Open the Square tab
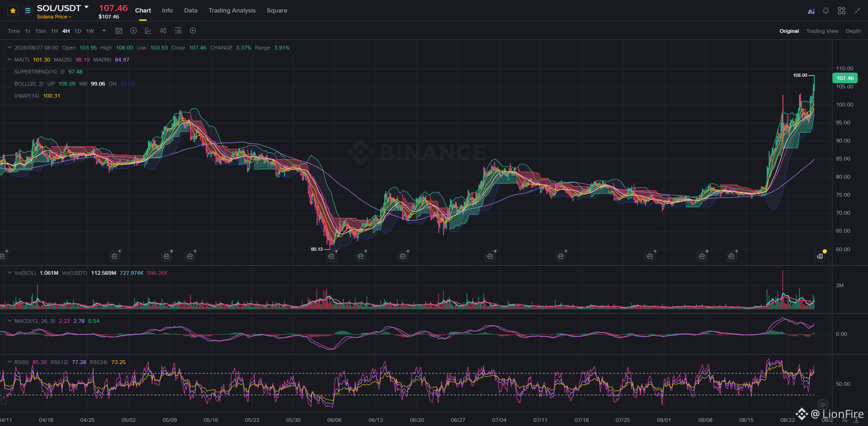 pyautogui.click(x=277, y=11)
